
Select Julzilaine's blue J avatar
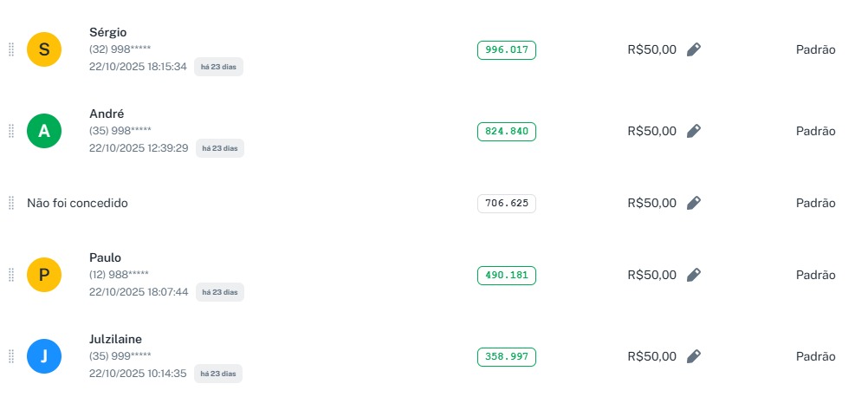click(x=44, y=356)
